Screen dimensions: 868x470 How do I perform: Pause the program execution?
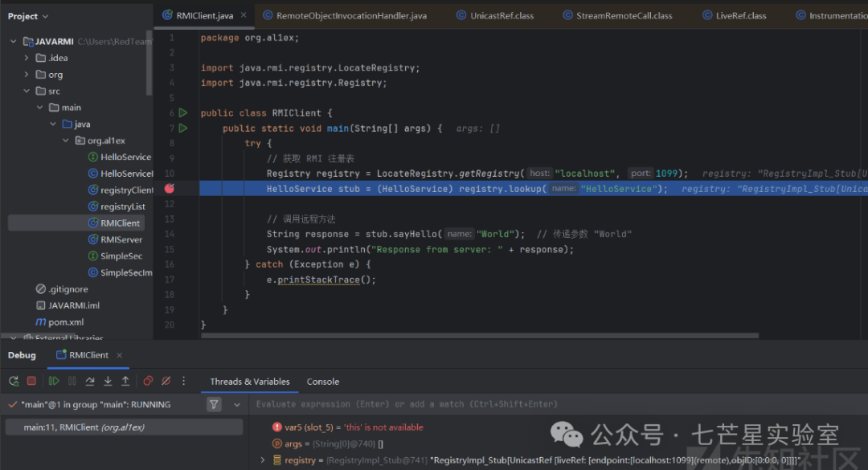[x=72, y=381]
